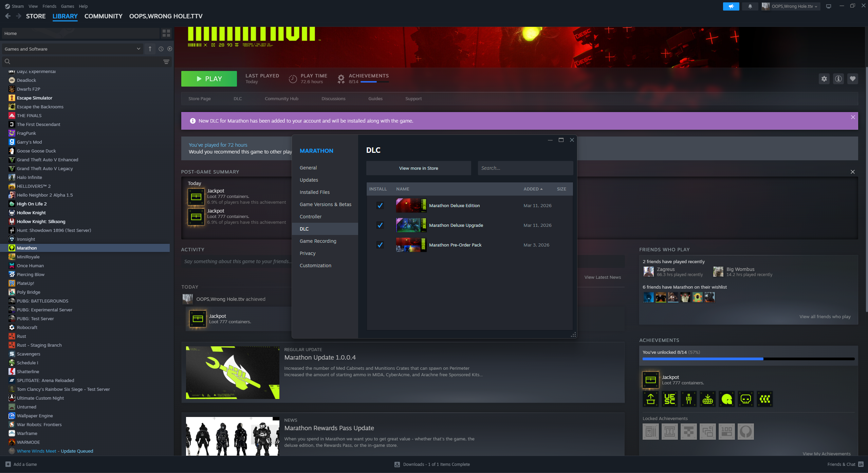The height and width of the screenshot is (473, 868).
Task: Click the recent activity clock icon
Action: [x=161, y=49]
